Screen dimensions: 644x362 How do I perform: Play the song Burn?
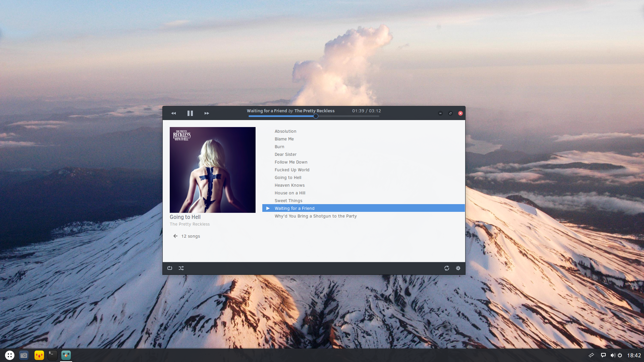(279, 147)
